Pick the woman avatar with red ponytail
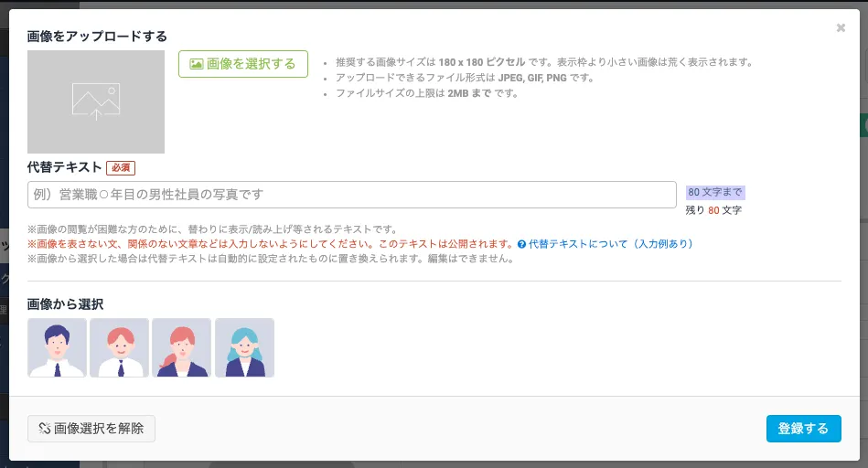868x468 pixels. click(181, 347)
